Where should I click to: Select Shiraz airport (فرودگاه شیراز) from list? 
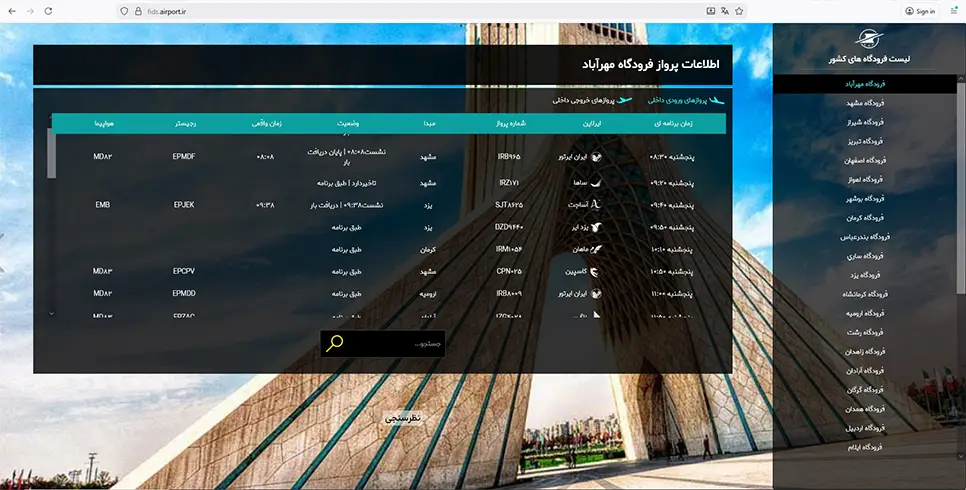click(x=865, y=122)
